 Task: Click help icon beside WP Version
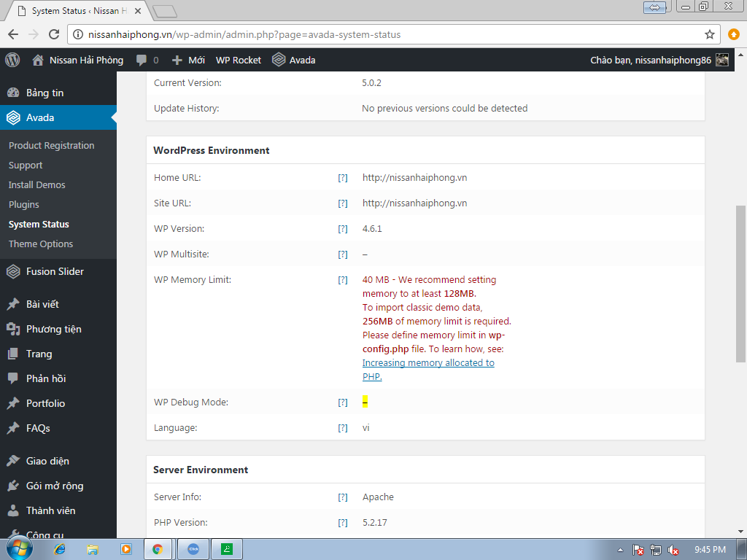(343, 229)
